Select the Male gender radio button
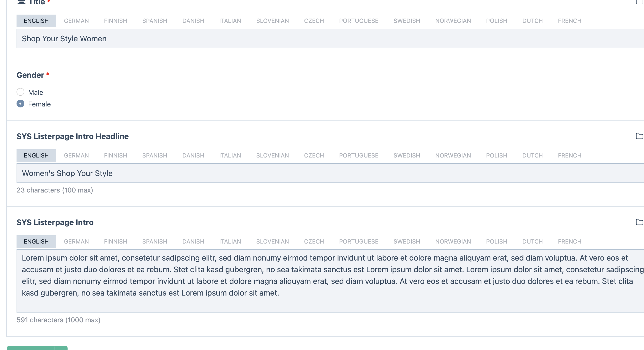 (x=20, y=92)
